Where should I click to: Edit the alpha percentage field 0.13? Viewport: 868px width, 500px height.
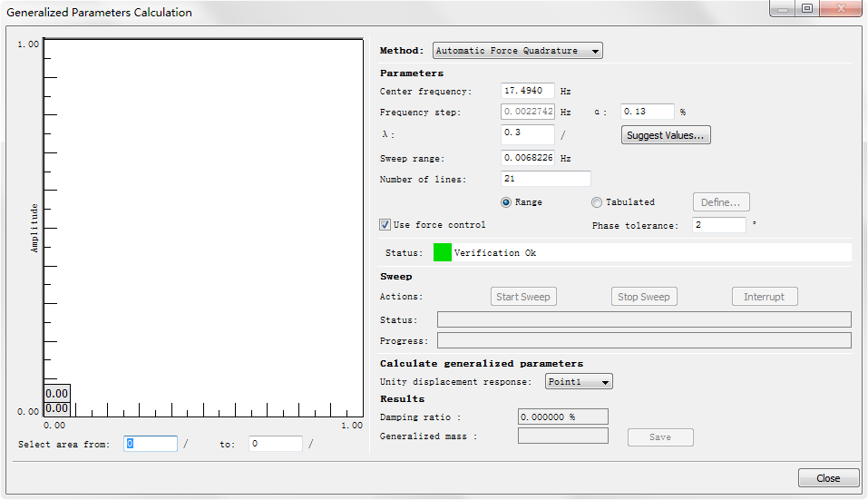647,112
